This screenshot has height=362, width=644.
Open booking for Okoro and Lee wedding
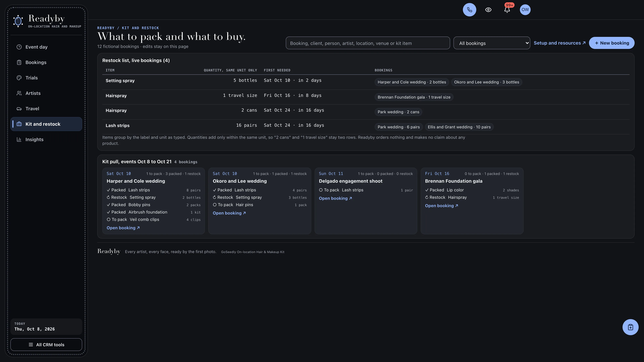point(229,213)
